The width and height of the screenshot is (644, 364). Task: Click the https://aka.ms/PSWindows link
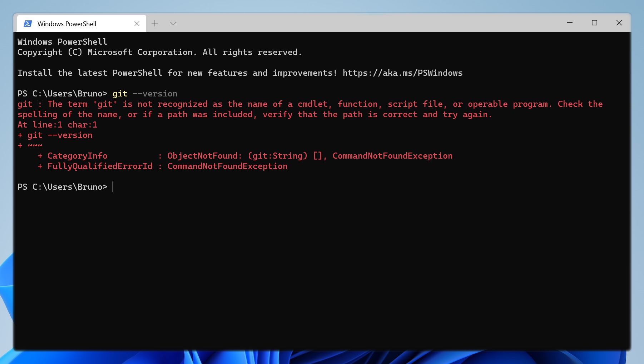pos(402,73)
